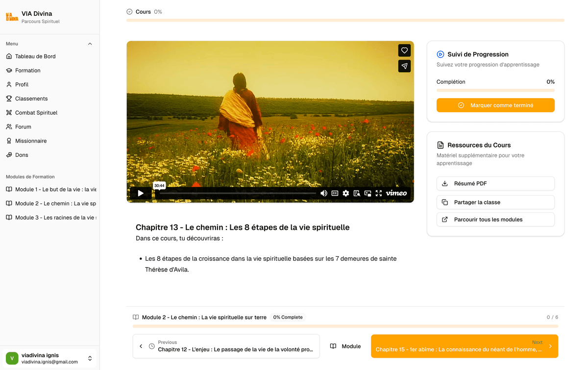Go to previous Chapitre 12

(x=226, y=346)
